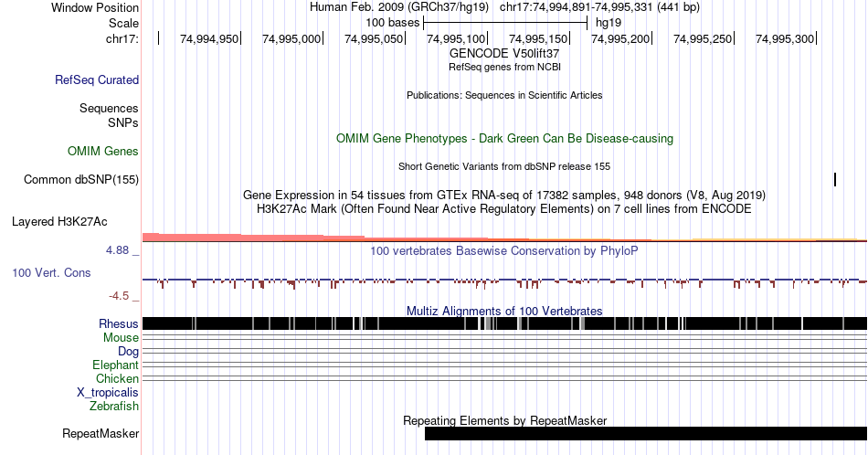Viewport: 868px width, 455px height.
Task: Open the OMIM Genes track label
Action: pos(103,151)
